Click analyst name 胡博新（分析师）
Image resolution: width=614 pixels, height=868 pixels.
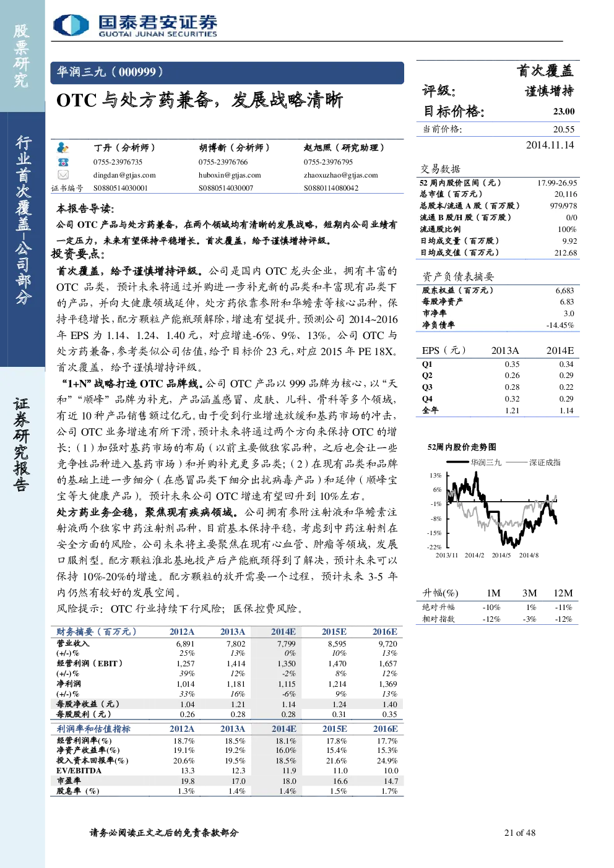click(x=234, y=148)
